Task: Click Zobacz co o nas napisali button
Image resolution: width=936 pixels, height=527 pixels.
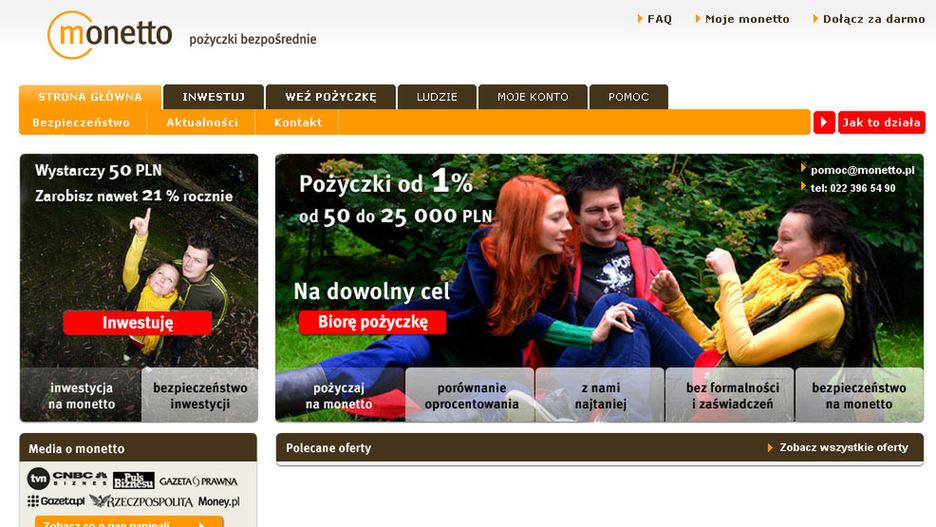Action: pos(129,522)
